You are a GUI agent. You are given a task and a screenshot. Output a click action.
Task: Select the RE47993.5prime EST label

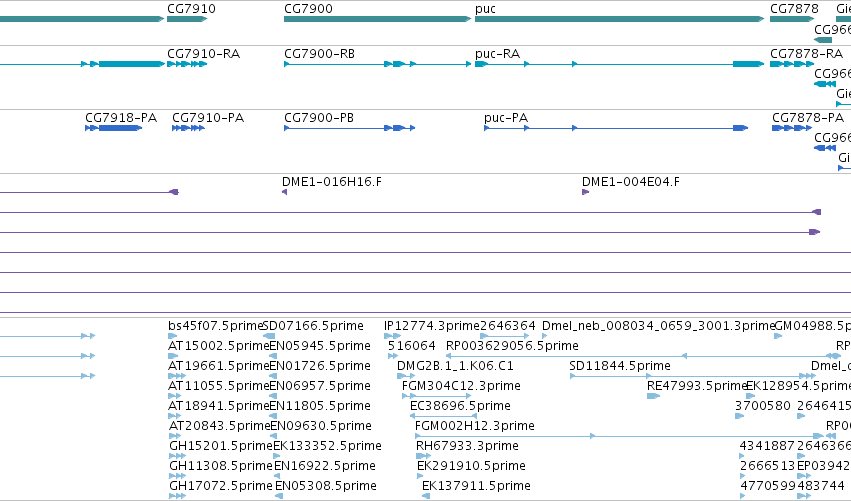coord(697,386)
